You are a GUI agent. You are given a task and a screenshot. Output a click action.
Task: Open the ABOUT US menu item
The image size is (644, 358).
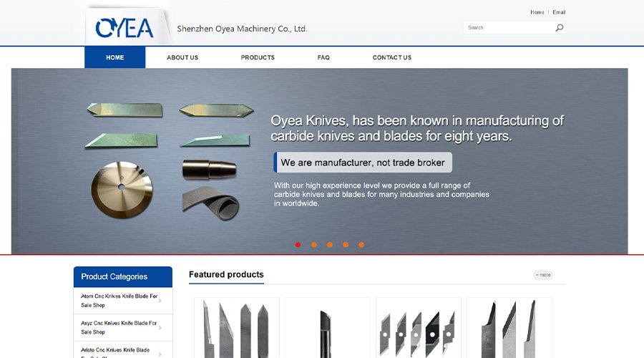182,57
